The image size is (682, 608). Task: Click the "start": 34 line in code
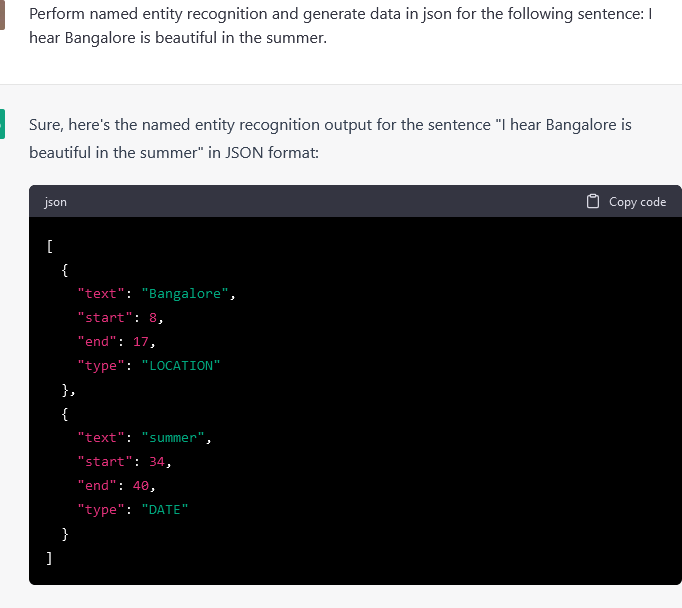(x=124, y=462)
